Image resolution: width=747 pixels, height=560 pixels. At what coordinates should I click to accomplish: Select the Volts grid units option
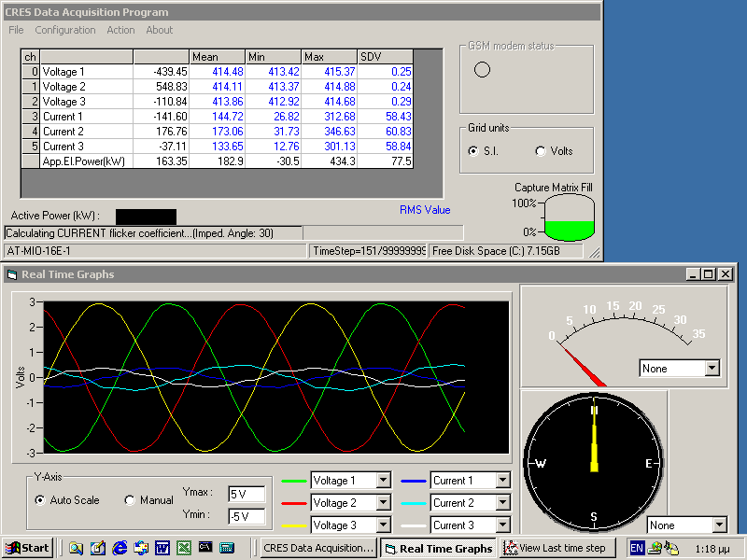pos(541,151)
